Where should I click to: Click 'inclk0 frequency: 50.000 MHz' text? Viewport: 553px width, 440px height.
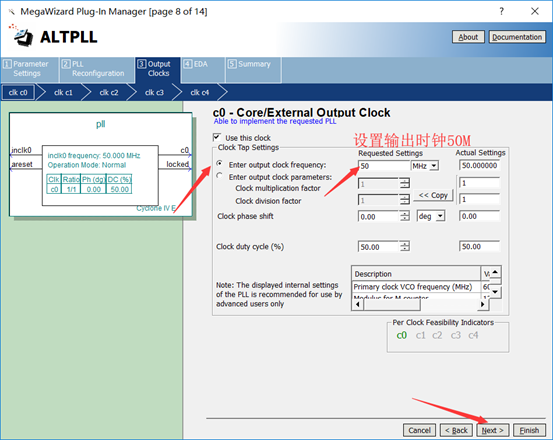pyautogui.click(x=94, y=155)
